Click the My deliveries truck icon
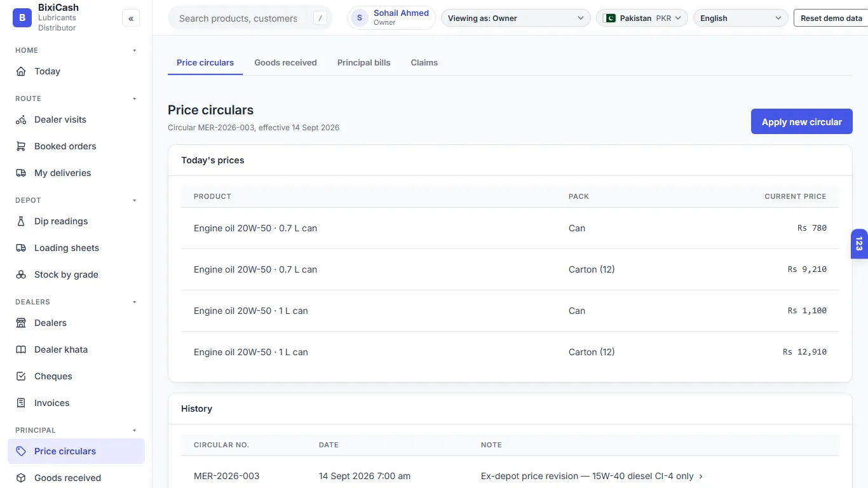This screenshot has height=488, width=868. (21, 173)
